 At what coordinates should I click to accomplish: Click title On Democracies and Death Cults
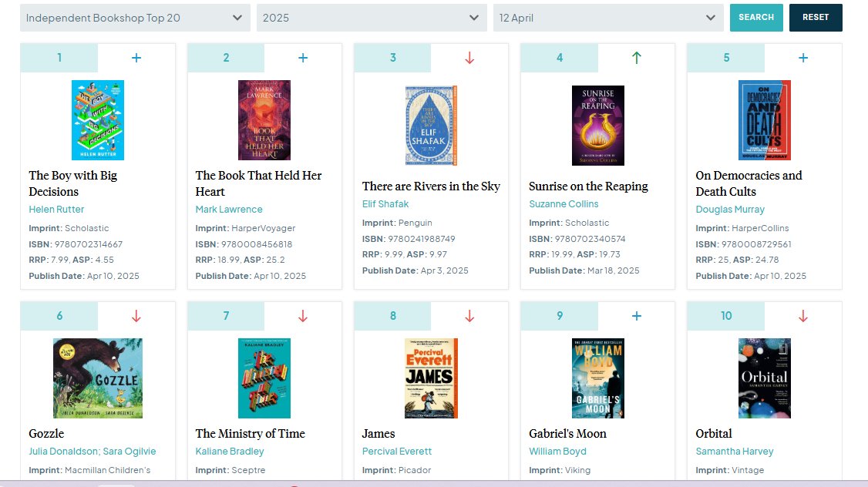(x=749, y=183)
